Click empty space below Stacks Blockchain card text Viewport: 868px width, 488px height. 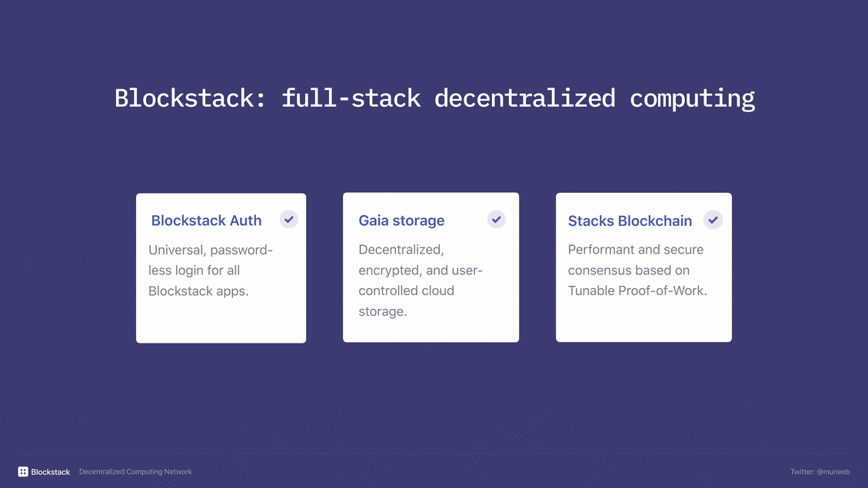tap(644, 321)
